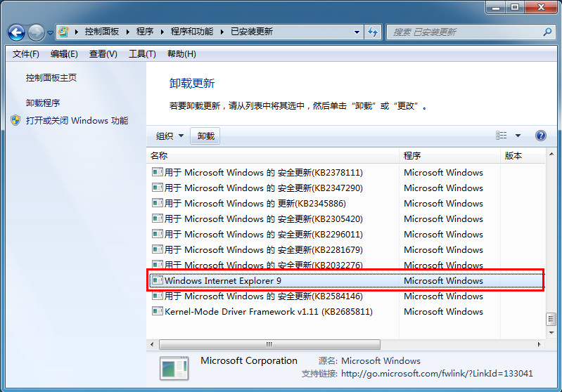Image resolution: width=562 pixels, height=392 pixels.
Task: Click the horizontal scrollbar thumb
Action: coord(269,344)
